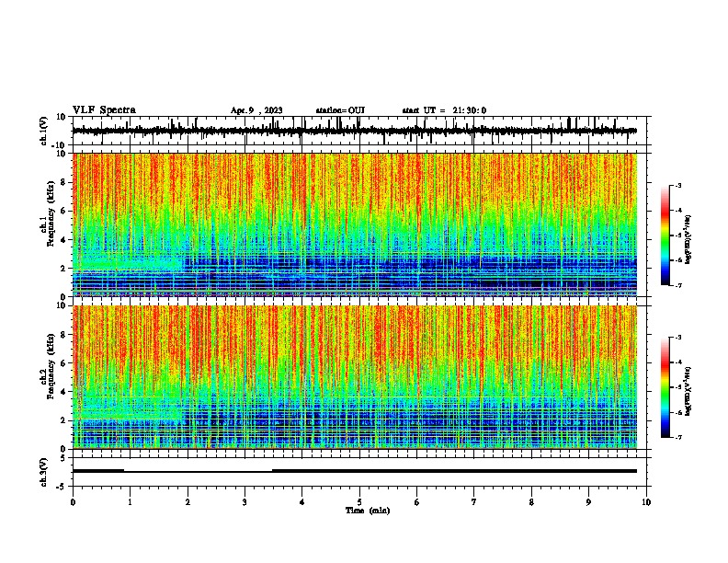Click the ch.1 color scale bar
This screenshot has width=728, height=563.
[x=665, y=236]
